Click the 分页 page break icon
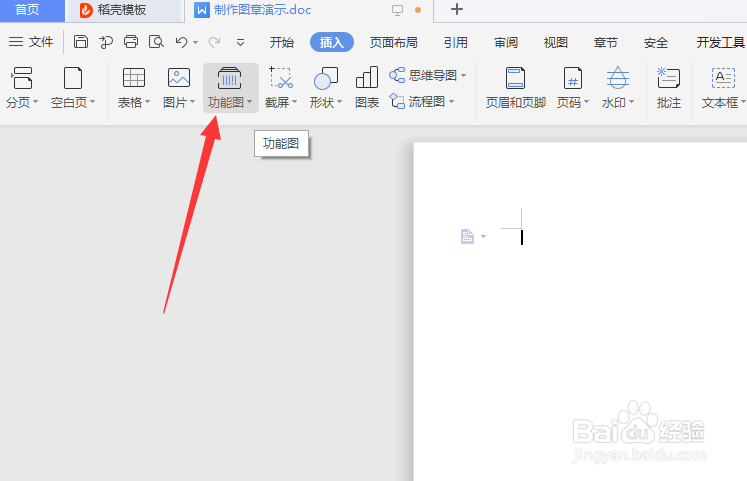This screenshot has height=481, width=747. [21, 78]
